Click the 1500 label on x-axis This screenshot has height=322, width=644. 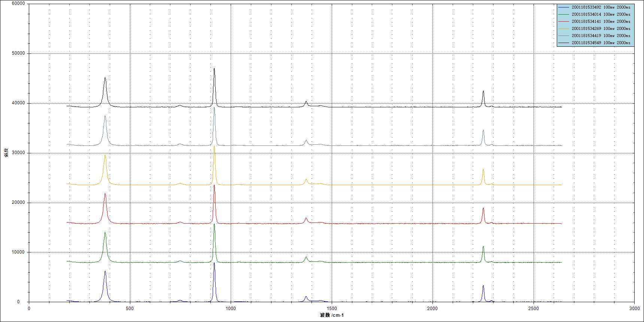click(332, 309)
